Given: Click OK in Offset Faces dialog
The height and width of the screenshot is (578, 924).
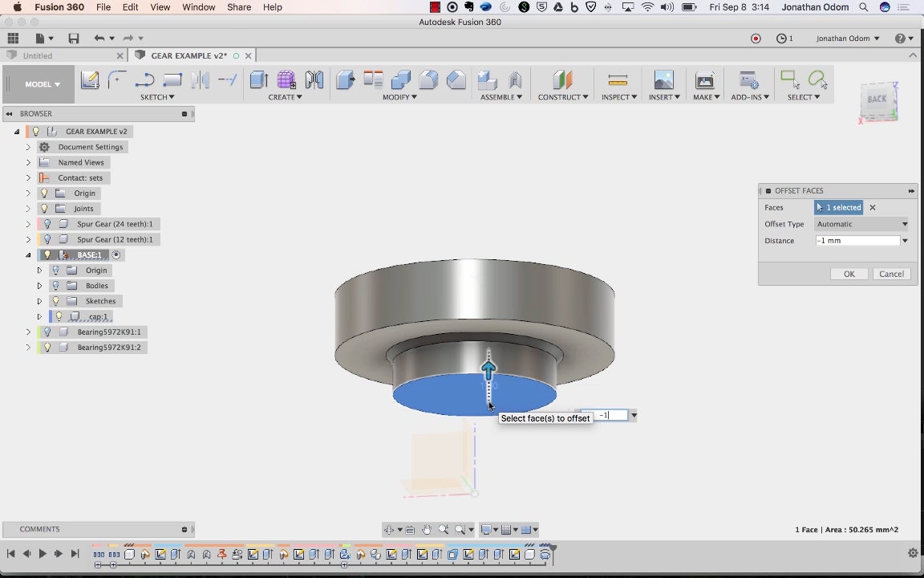Looking at the screenshot, I should (849, 274).
